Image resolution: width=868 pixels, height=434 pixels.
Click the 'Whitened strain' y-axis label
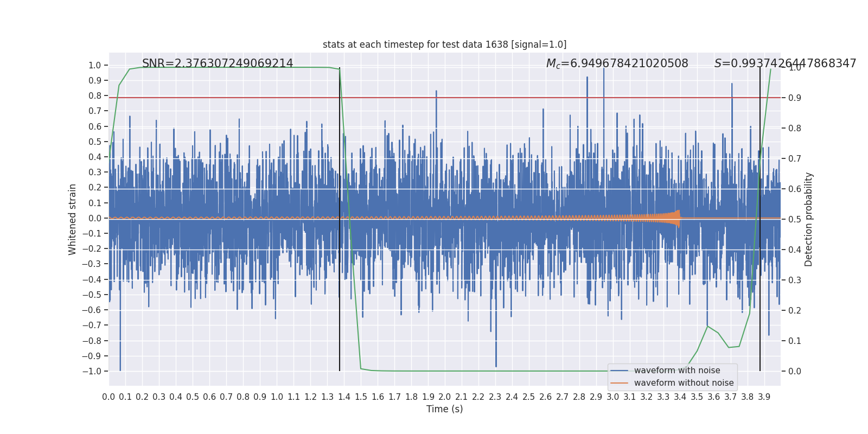click(x=72, y=219)
